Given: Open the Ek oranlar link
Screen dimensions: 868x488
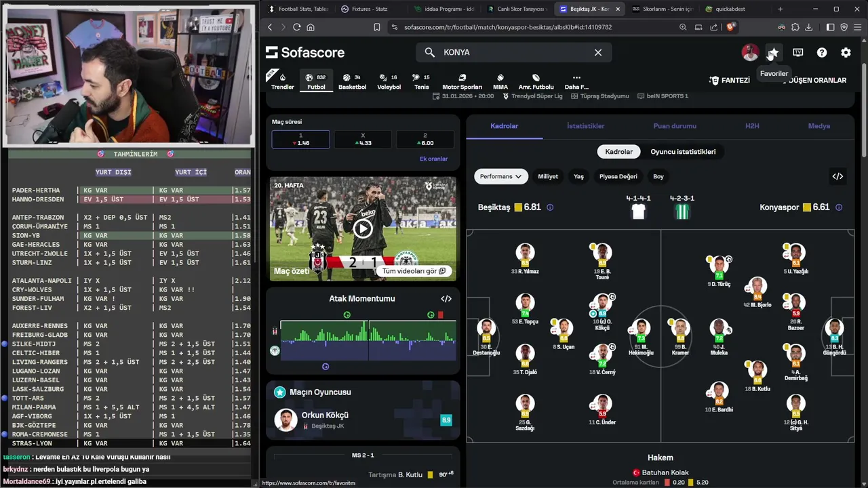Looking at the screenshot, I should point(433,159).
